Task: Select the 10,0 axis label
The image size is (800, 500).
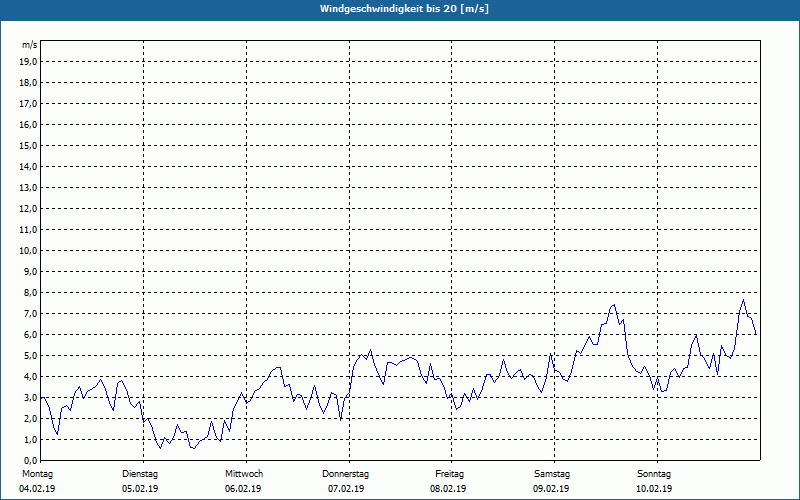Action: click(x=28, y=251)
